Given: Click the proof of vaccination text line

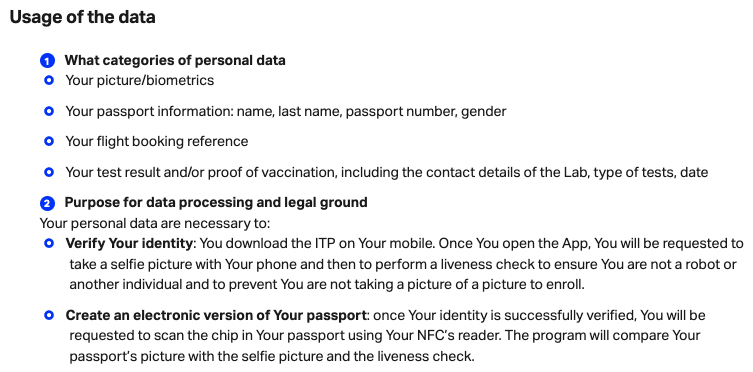Looking at the screenshot, I should (387, 172).
